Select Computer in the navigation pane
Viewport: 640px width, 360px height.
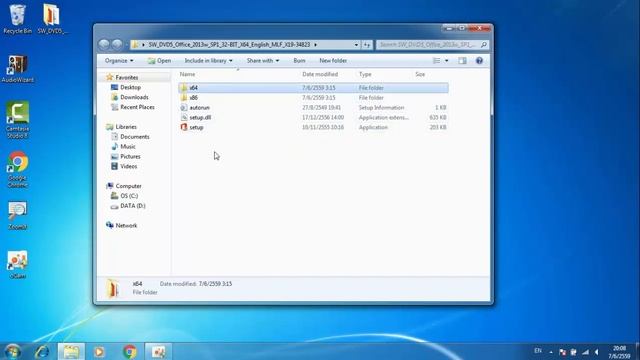pos(128,186)
